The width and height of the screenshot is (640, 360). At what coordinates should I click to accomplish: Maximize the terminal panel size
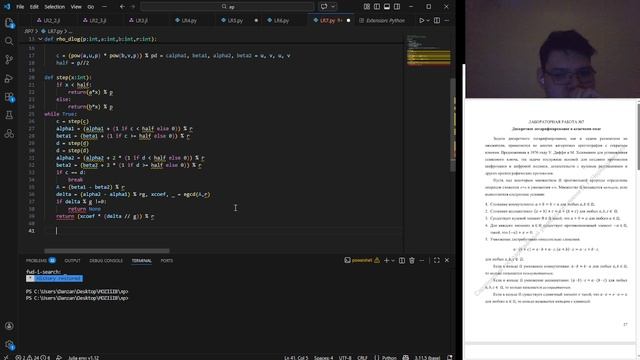click(437, 260)
